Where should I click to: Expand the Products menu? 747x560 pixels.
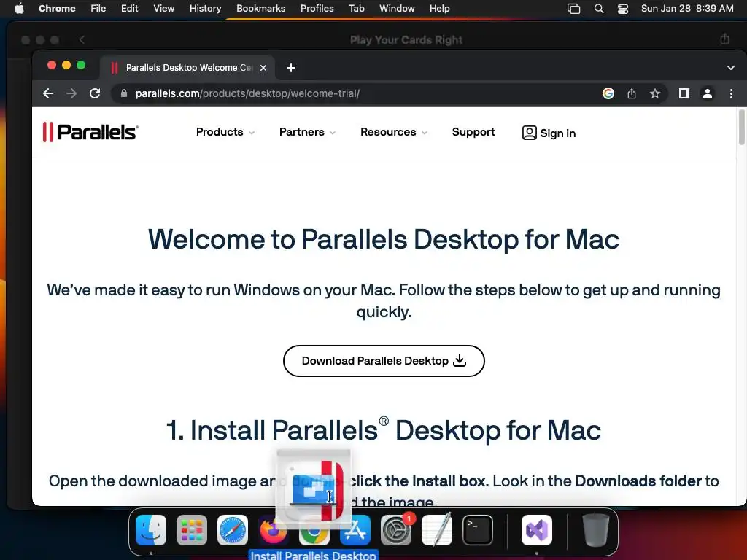225,132
